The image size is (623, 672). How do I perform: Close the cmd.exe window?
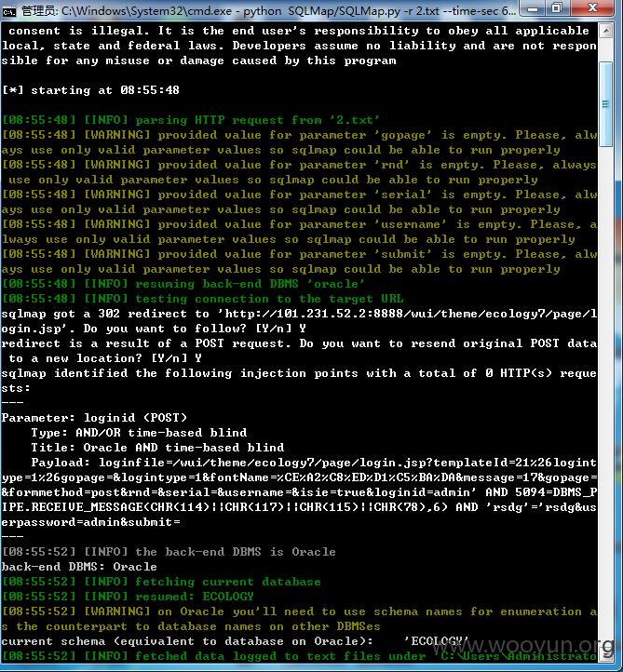coord(593,8)
